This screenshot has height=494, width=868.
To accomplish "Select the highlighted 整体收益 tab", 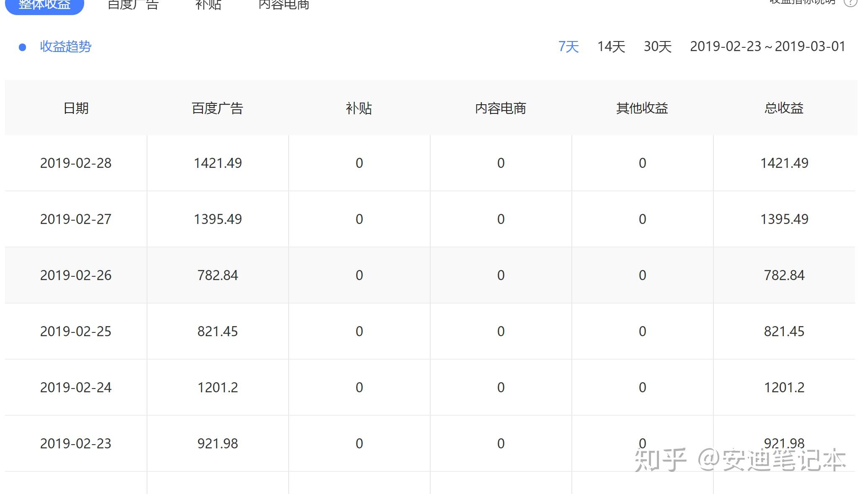I will 44,4.
